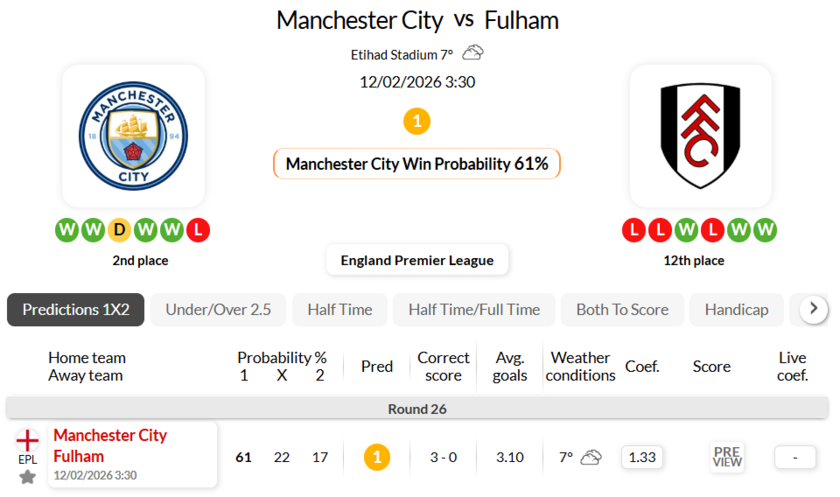Click the yellow prediction badge in match row

(x=377, y=457)
